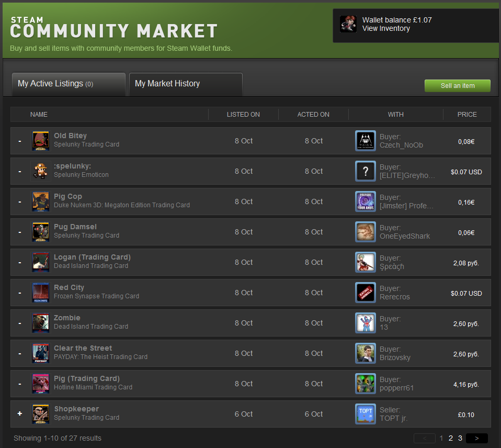
Task: Click the :spelunky: emoticon item icon
Action: (x=41, y=171)
